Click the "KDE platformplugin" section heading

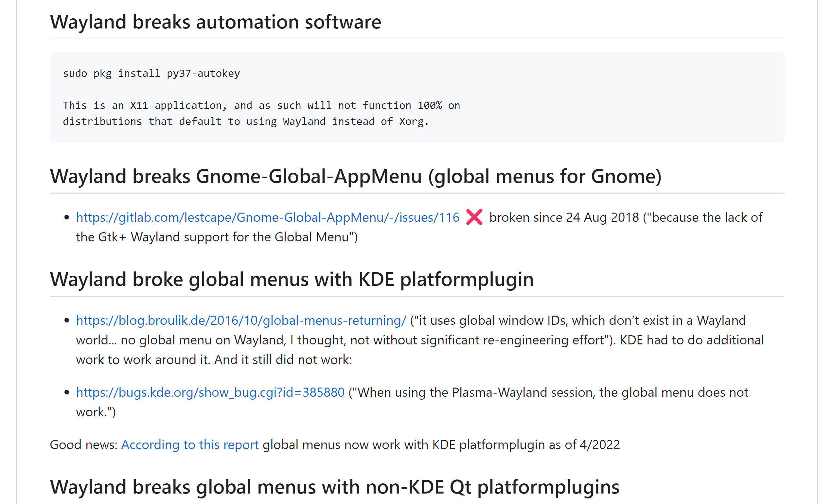[292, 280]
